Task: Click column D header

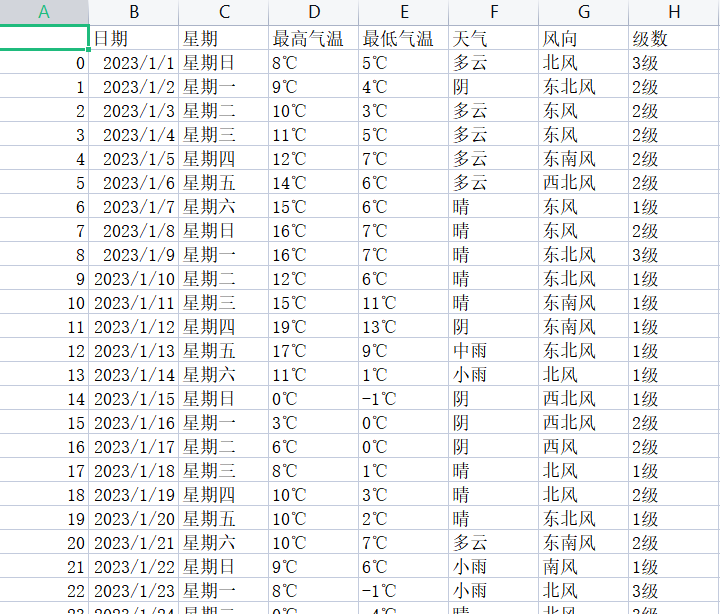Action: 314,12
